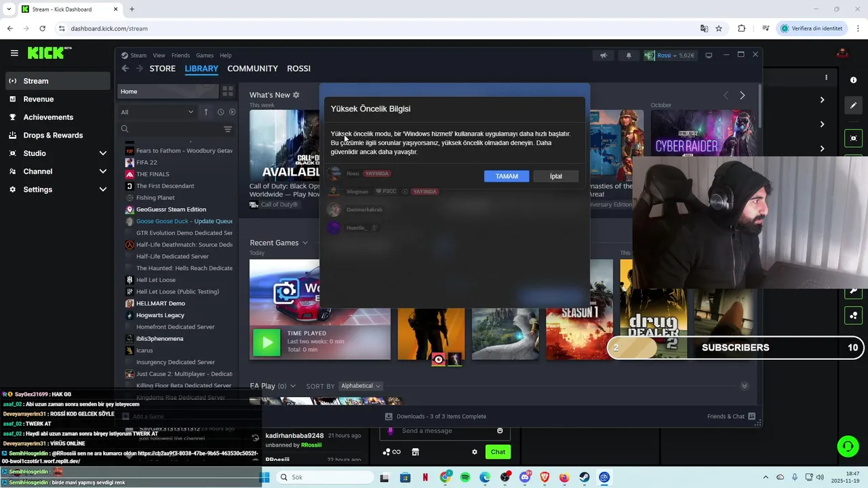This screenshot has height=488, width=868.
Task: Open Friends & Chat in Steam
Action: [731, 416]
